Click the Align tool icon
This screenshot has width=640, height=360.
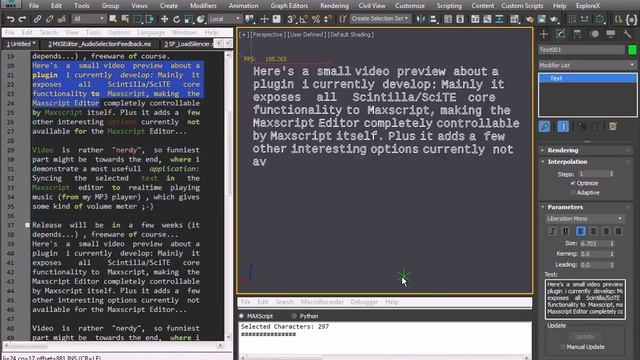click(433, 19)
